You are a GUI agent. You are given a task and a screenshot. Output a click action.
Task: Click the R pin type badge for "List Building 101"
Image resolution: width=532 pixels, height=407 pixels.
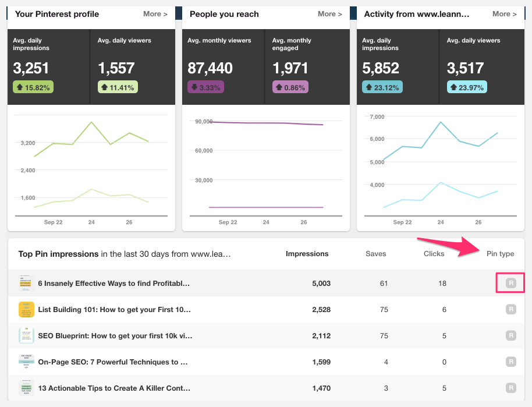[510, 310]
